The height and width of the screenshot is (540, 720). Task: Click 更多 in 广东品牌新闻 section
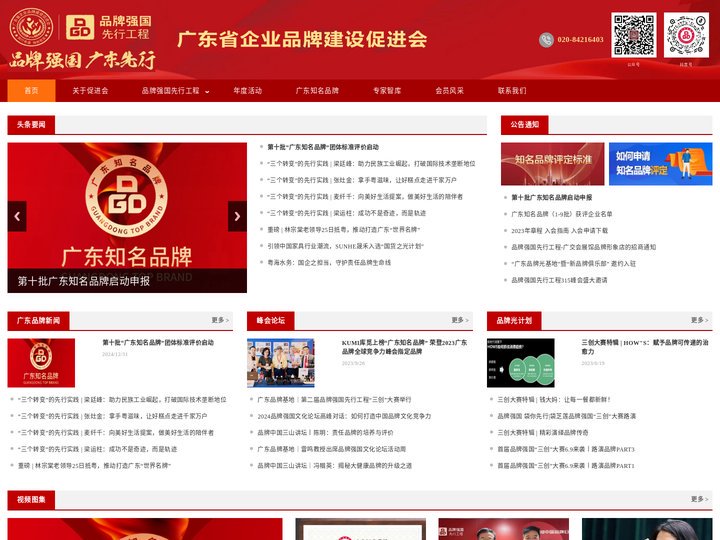tap(220, 320)
